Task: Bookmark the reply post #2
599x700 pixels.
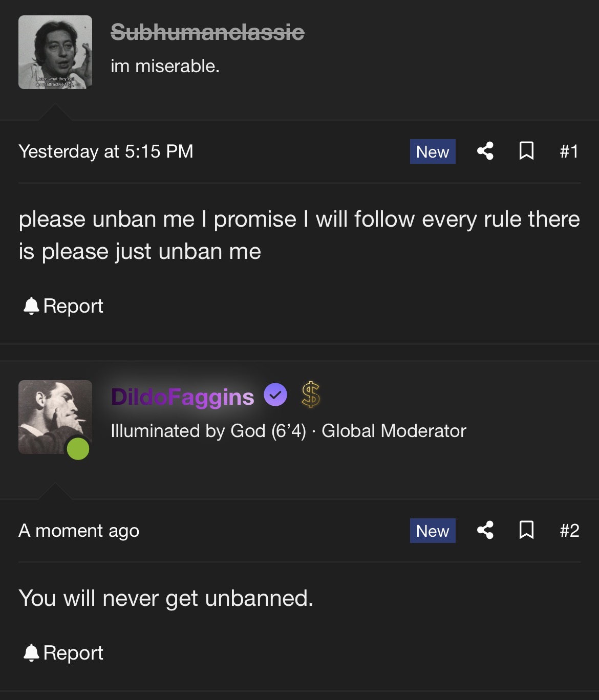Action: [526, 530]
